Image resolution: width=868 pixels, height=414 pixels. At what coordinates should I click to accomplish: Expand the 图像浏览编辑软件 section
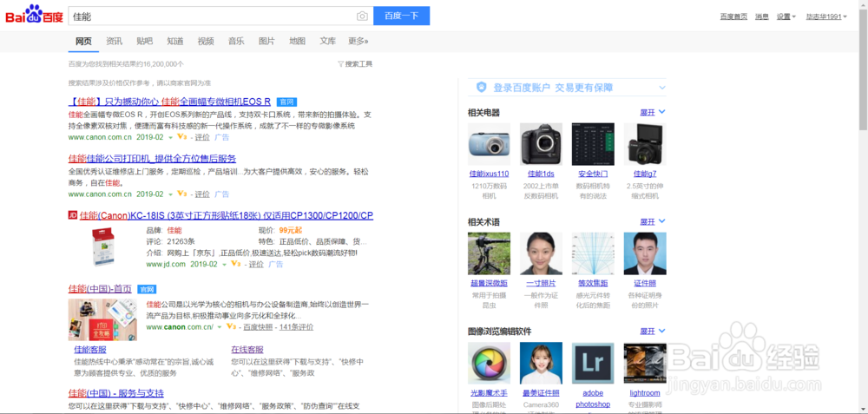coord(653,332)
